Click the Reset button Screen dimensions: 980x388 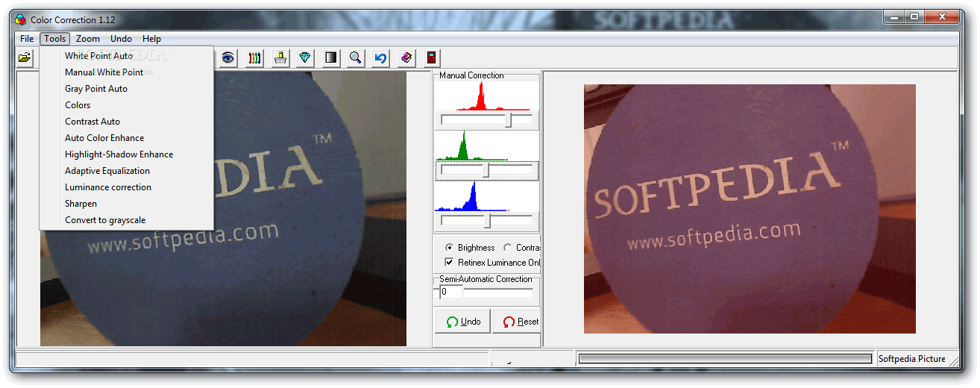(x=516, y=322)
